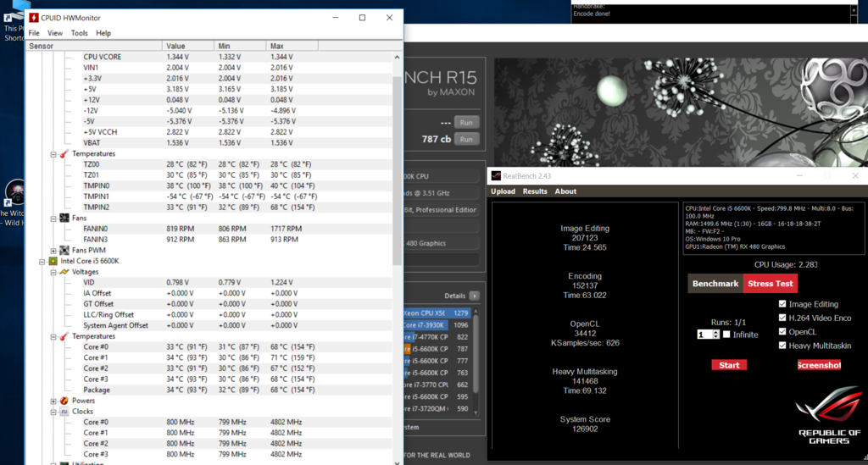Click the Republic of Gamers logo
Image resolution: width=868 pixels, height=465 pixels.
(x=829, y=416)
